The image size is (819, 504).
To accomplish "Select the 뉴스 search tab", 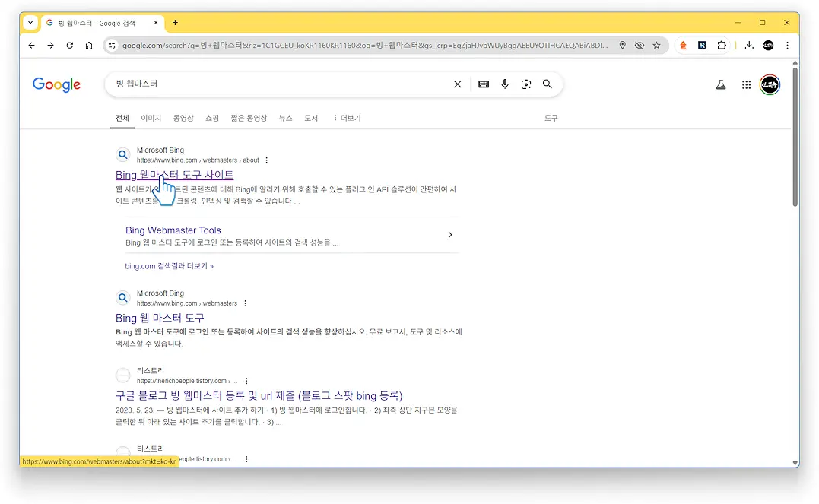I will [x=285, y=118].
